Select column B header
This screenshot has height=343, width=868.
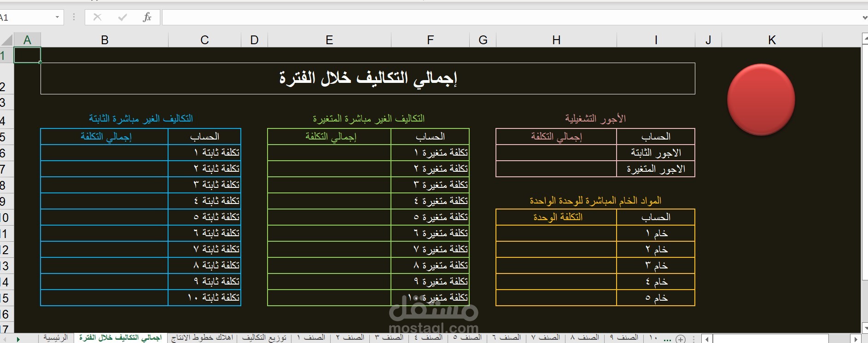105,40
